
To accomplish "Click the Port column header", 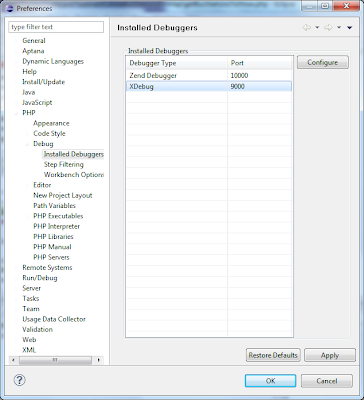I will coord(260,63).
